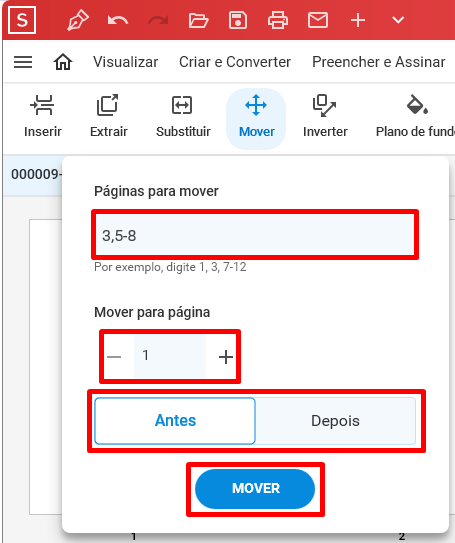
Task: Click the plus icon in the top bar
Action: (x=358, y=20)
